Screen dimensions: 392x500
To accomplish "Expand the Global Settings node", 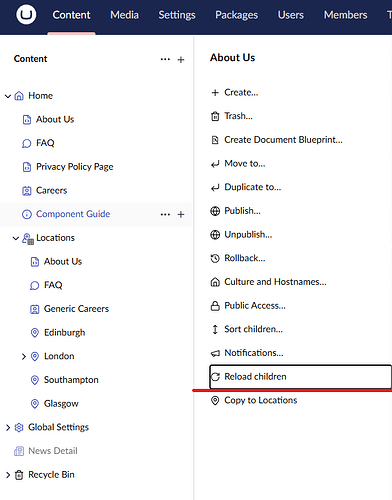I will point(8,428).
